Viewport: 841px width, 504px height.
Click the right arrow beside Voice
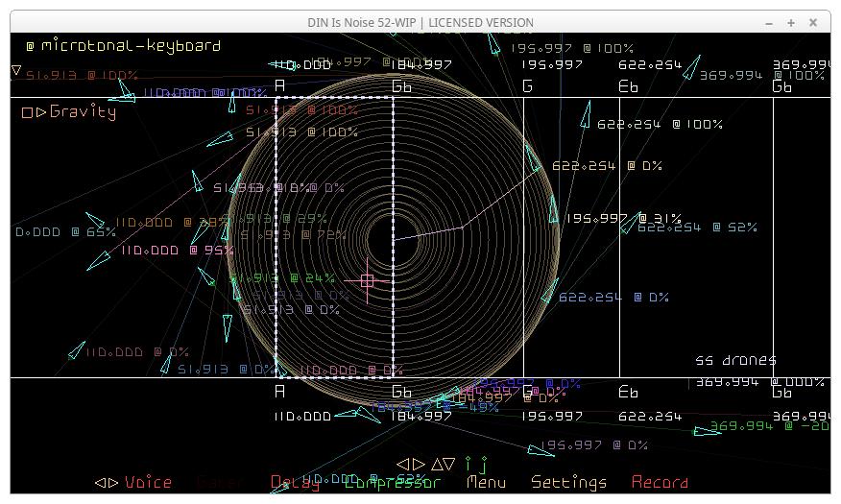113,483
